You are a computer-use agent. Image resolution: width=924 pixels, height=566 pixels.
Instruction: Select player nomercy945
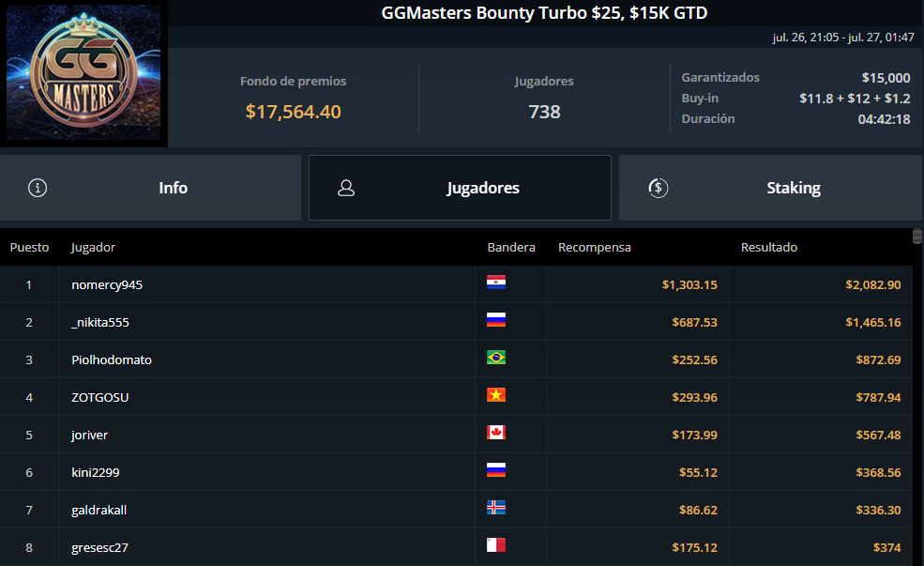(107, 284)
